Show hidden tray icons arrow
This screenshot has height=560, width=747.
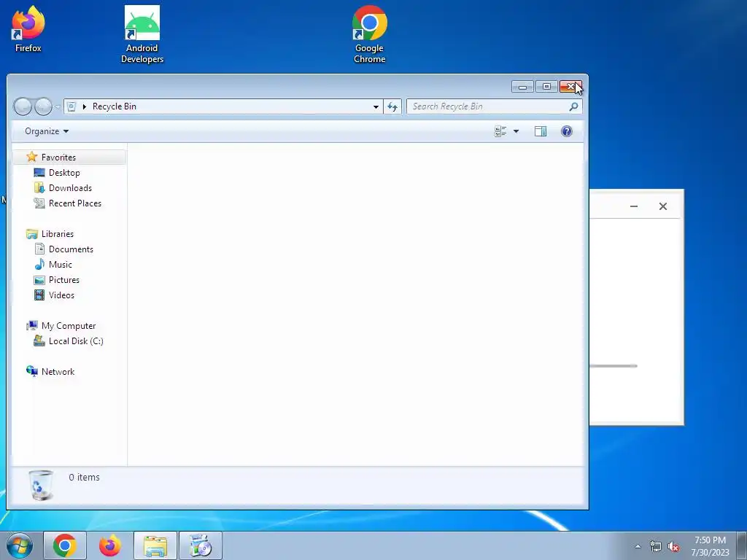(638, 547)
